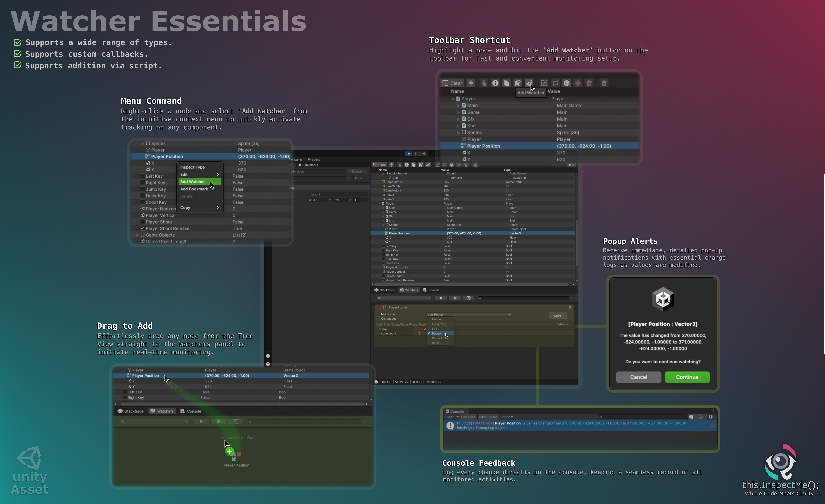Viewport: 825px width, 504px height.
Task: Click the play icon in main window Watchers toolbar
Action: point(441,298)
